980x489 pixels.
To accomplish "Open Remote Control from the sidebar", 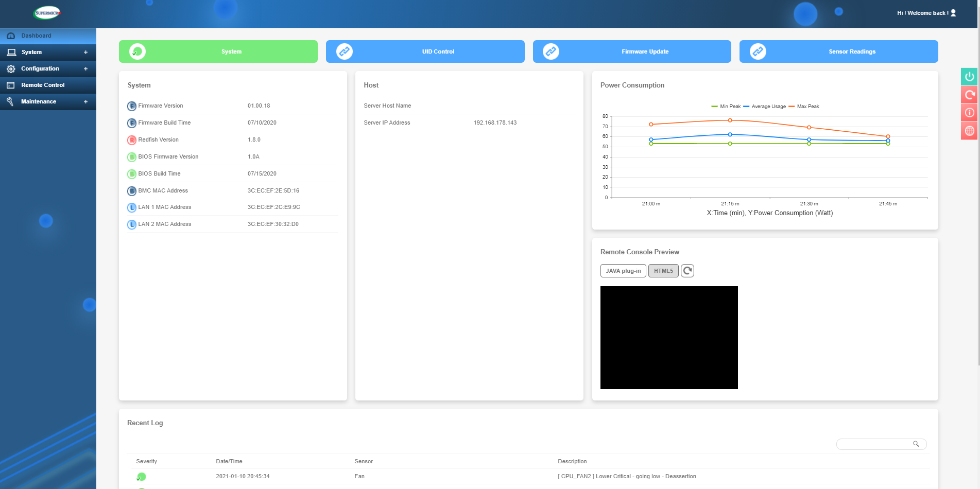I will point(43,85).
